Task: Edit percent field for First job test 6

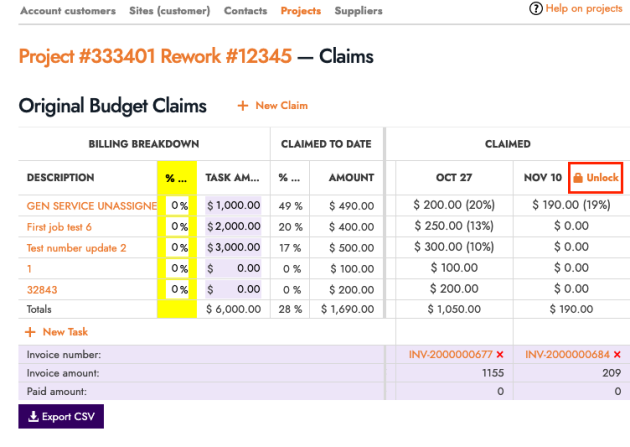Action: [x=178, y=226]
